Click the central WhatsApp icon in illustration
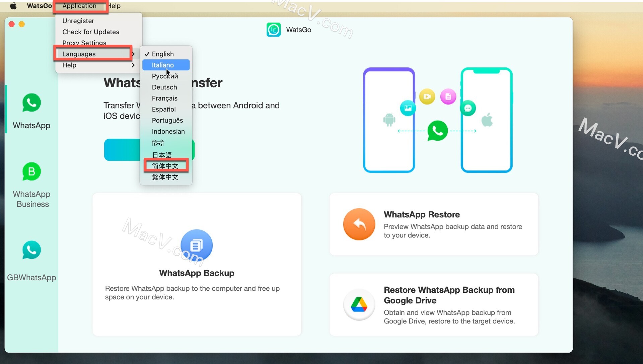The image size is (643, 364). click(x=437, y=131)
